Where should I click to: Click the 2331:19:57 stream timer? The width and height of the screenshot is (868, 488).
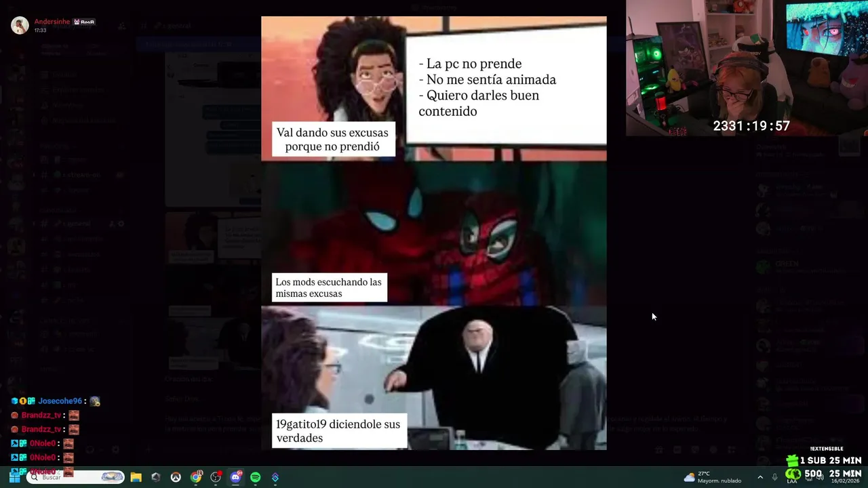click(751, 126)
